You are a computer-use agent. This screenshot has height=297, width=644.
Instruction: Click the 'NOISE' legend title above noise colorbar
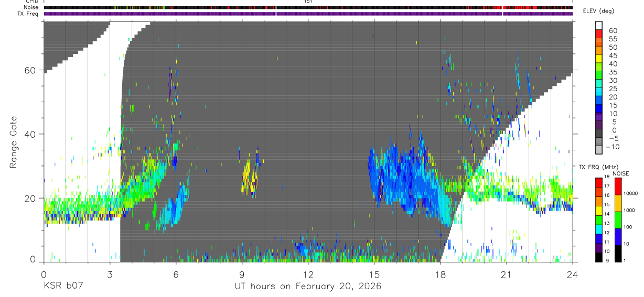621,173
